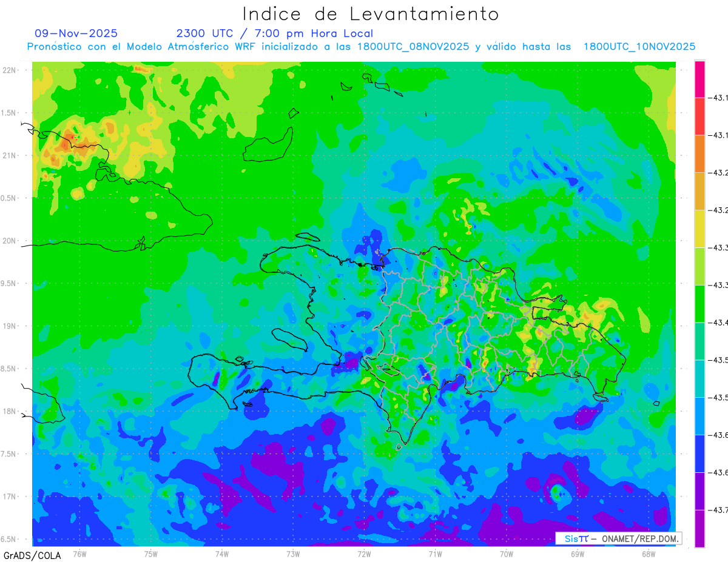Click the '20N' latitude label
The width and height of the screenshot is (728, 562).
(9, 241)
